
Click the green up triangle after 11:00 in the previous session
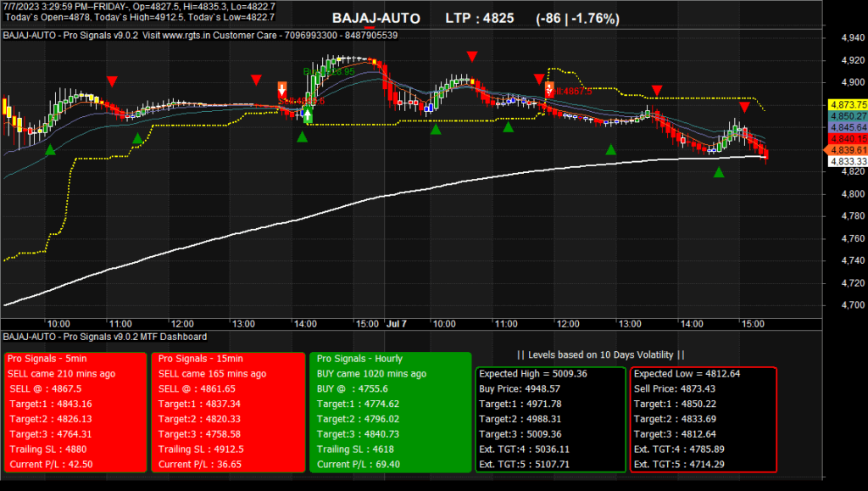(x=137, y=138)
